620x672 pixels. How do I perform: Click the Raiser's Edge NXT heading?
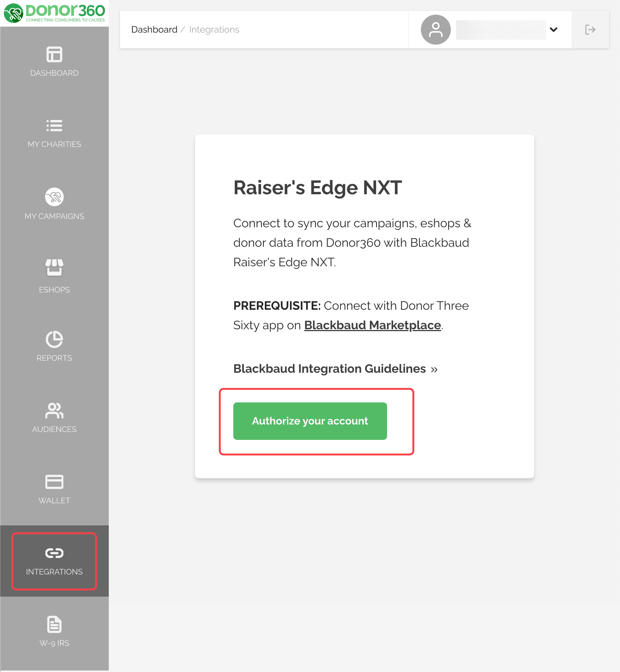(318, 187)
